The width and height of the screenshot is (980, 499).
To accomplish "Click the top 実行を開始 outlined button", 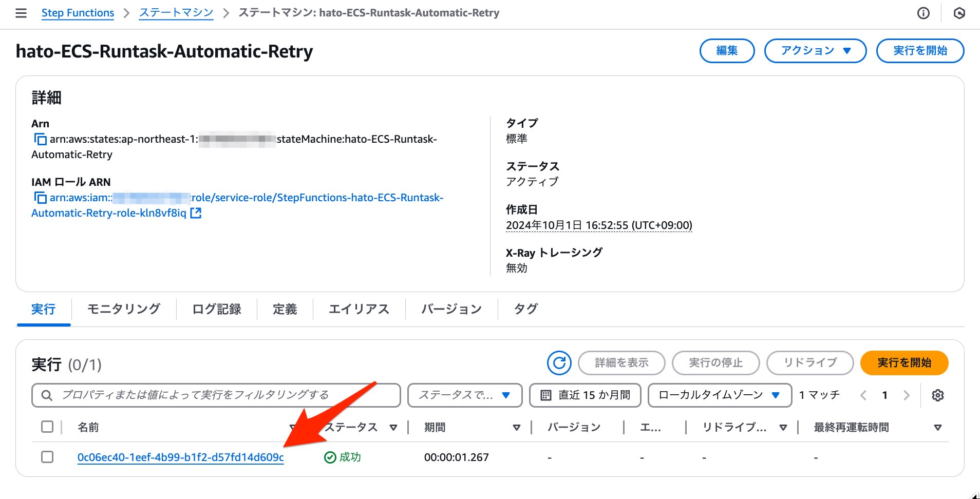I will tap(920, 51).
